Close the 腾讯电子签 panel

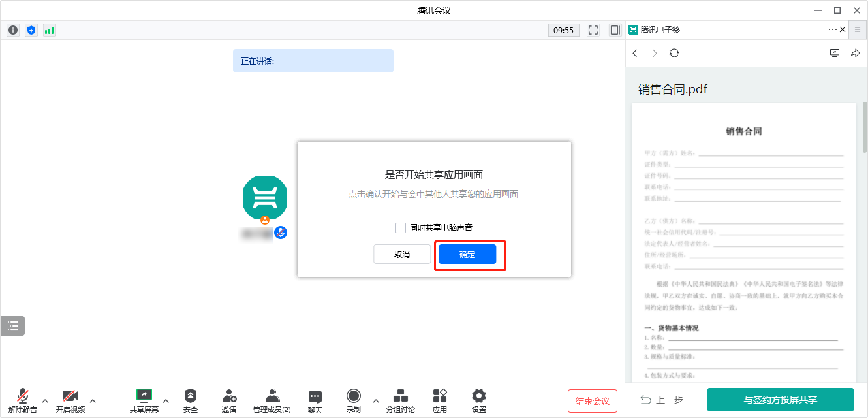843,29
